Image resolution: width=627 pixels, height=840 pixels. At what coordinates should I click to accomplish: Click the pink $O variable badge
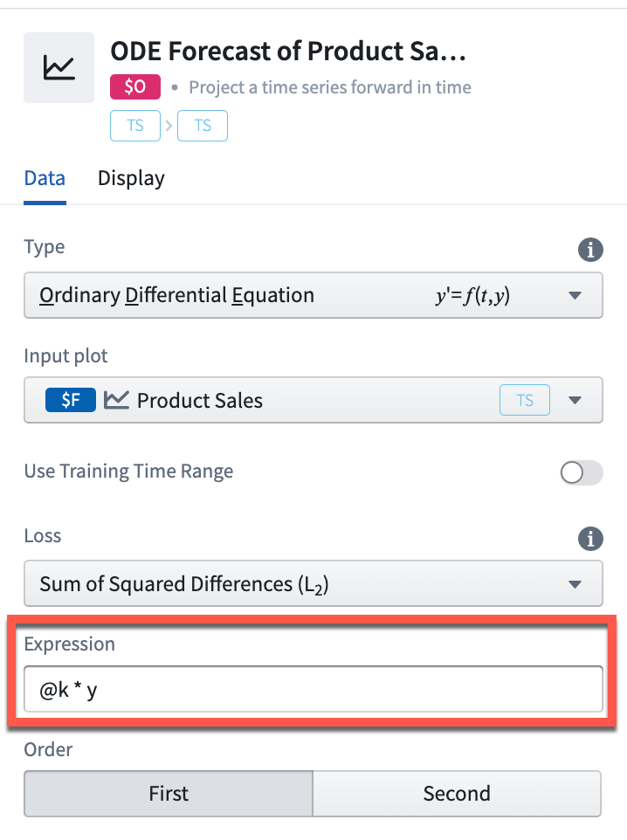coord(135,86)
